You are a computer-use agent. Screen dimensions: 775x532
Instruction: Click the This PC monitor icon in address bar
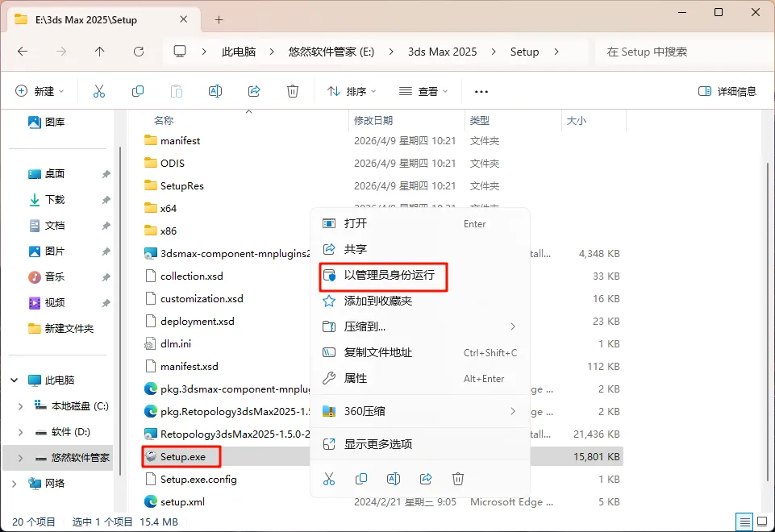point(180,52)
